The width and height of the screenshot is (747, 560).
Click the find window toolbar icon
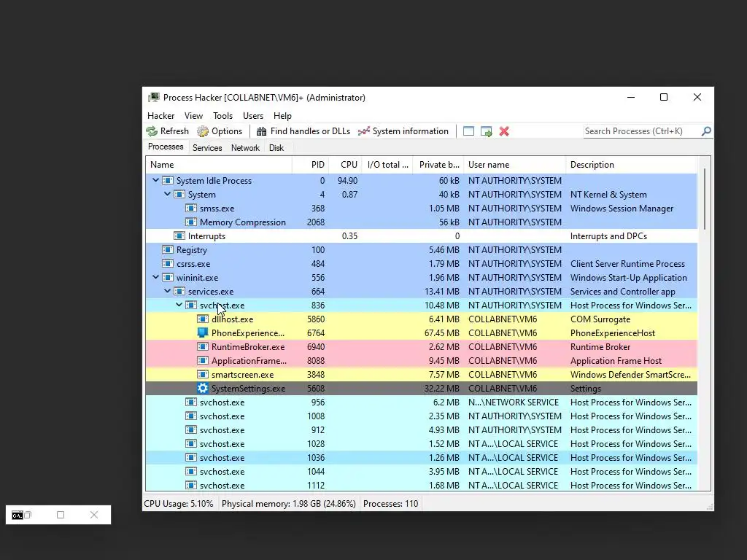tap(469, 131)
